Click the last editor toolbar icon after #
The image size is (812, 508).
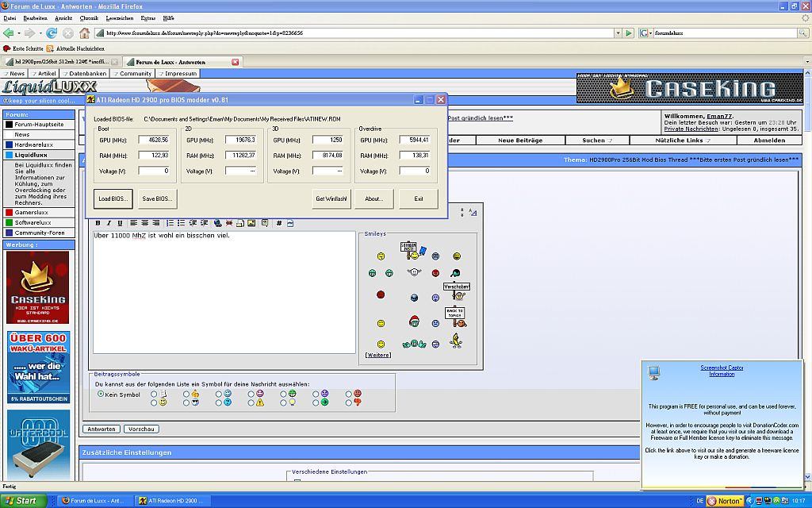click(x=290, y=223)
